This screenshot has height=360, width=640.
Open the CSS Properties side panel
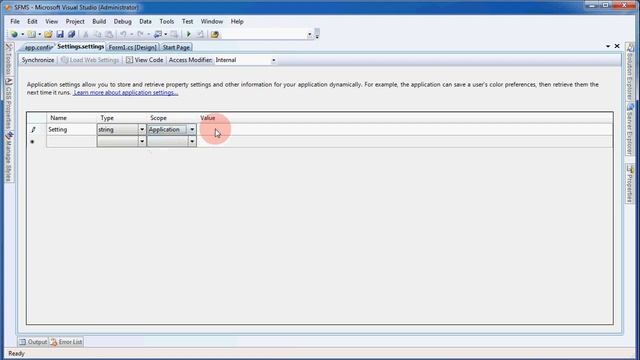pos(9,104)
